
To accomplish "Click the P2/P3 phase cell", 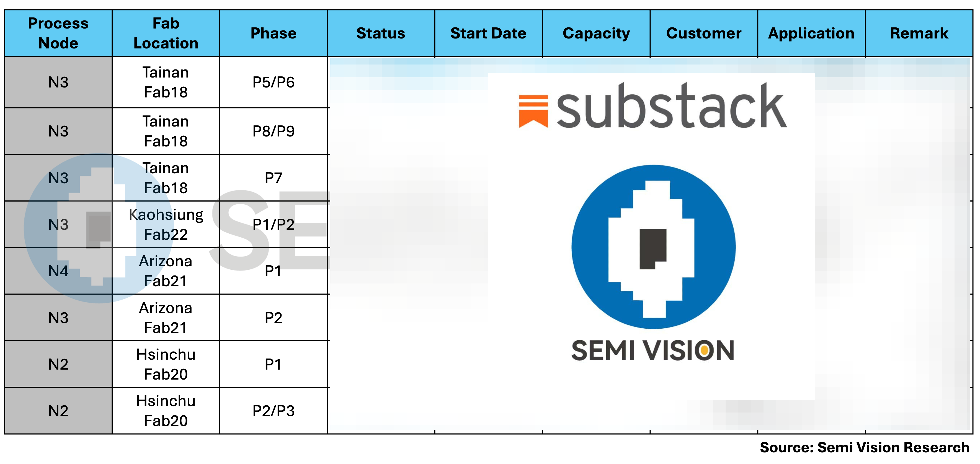I will [x=274, y=411].
